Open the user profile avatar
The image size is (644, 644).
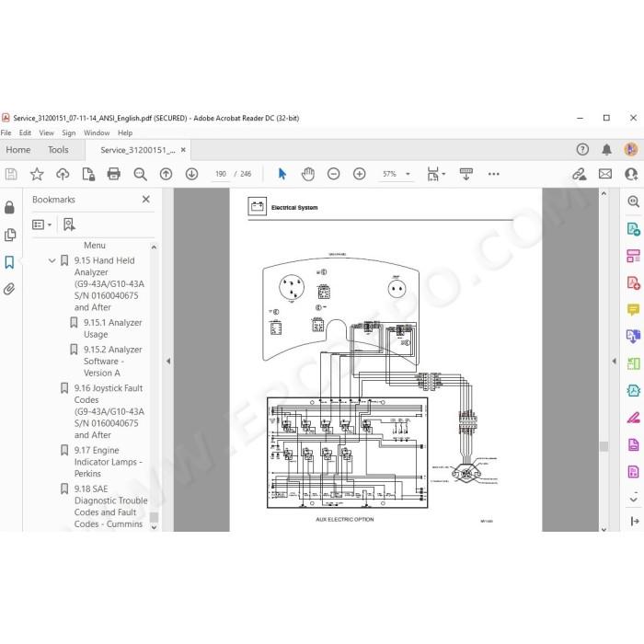click(631, 149)
